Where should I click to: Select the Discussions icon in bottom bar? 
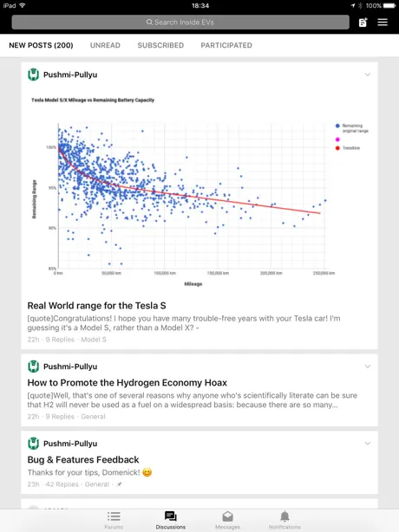click(171, 516)
